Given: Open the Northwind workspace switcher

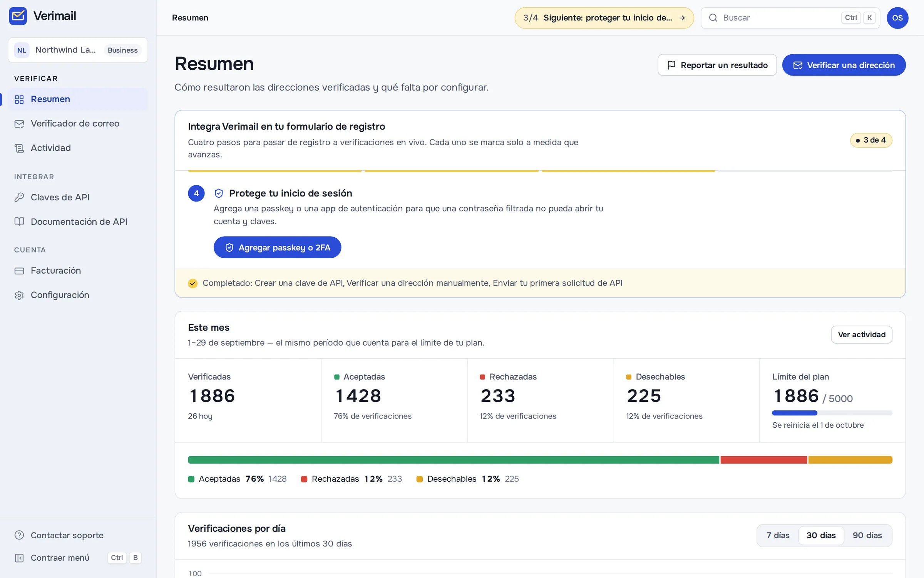Looking at the screenshot, I should pyautogui.click(x=78, y=50).
